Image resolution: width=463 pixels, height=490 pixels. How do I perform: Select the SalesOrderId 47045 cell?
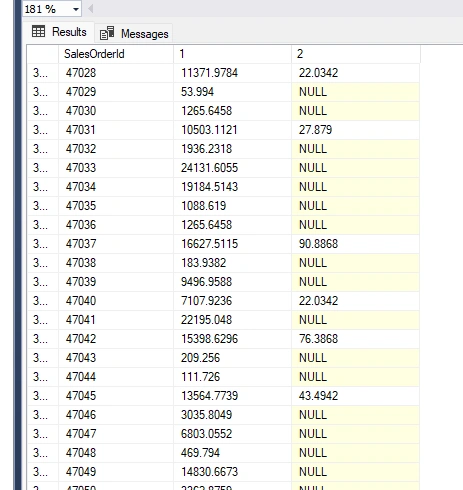click(116, 396)
